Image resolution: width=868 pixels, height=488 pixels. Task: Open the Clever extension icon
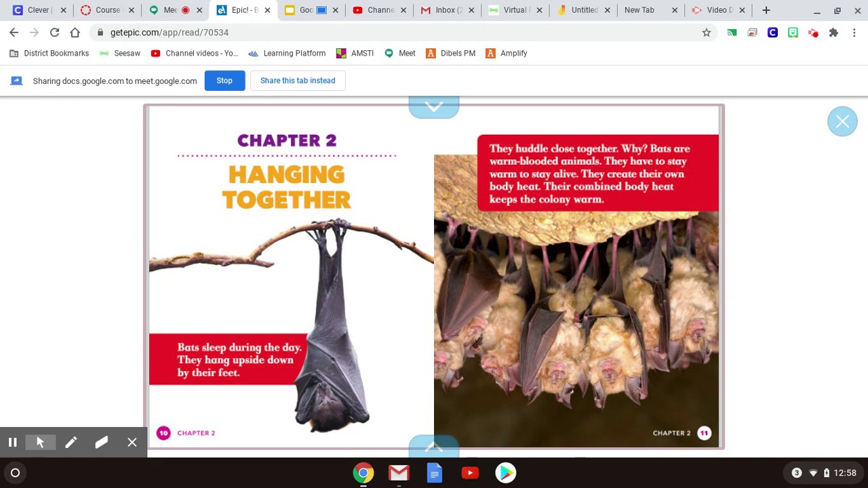772,33
